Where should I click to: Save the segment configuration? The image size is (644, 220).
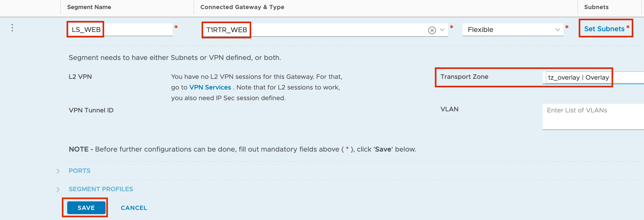point(86,208)
